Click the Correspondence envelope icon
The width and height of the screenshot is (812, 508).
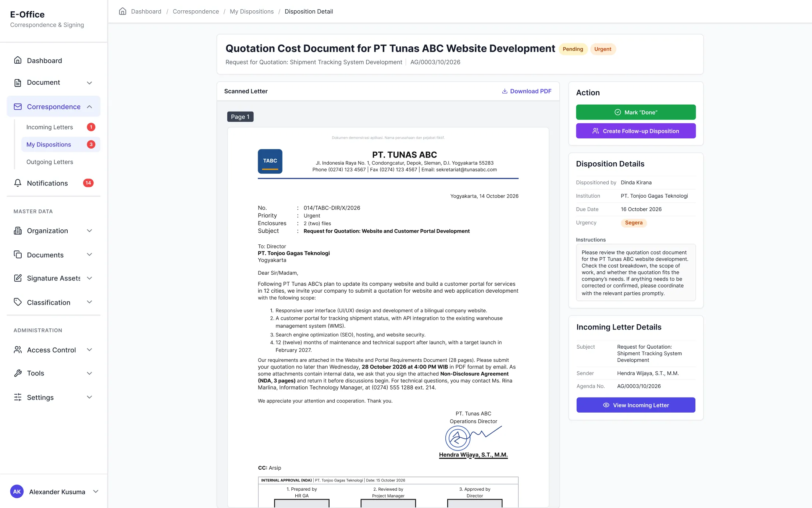(x=18, y=106)
